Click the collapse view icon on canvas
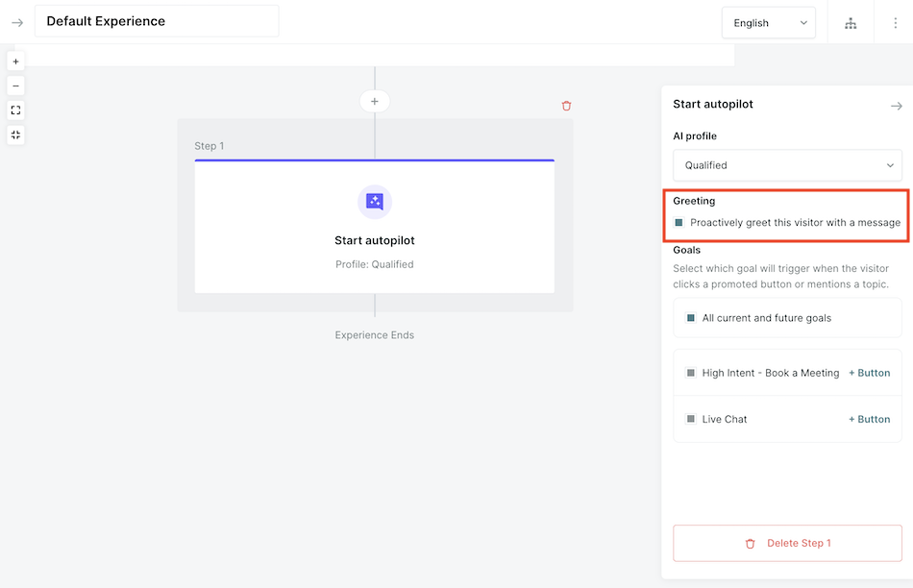The height and width of the screenshot is (588, 913). [15, 135]
